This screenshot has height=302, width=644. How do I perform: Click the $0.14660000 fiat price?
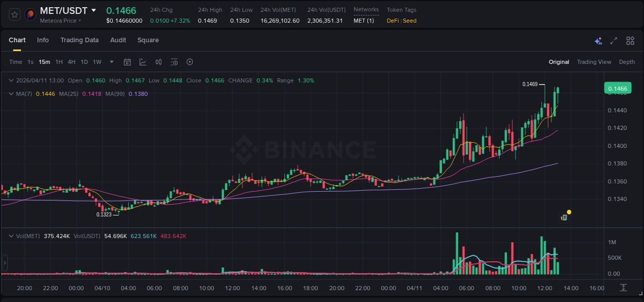(x=124, y=21)
